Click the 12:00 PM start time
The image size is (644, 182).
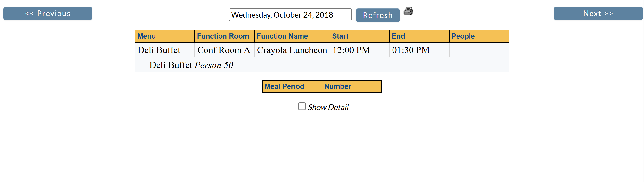pos(351,50)
